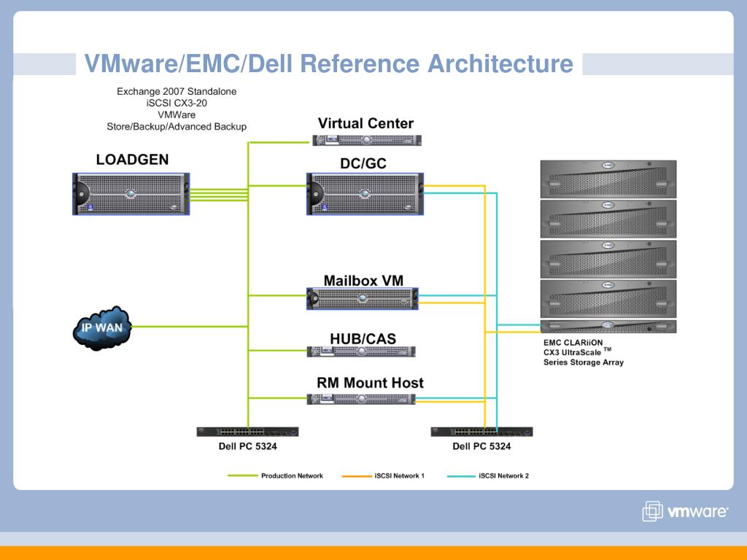
Task: Select the Virtual Center server icon
Action: (367, 140)
